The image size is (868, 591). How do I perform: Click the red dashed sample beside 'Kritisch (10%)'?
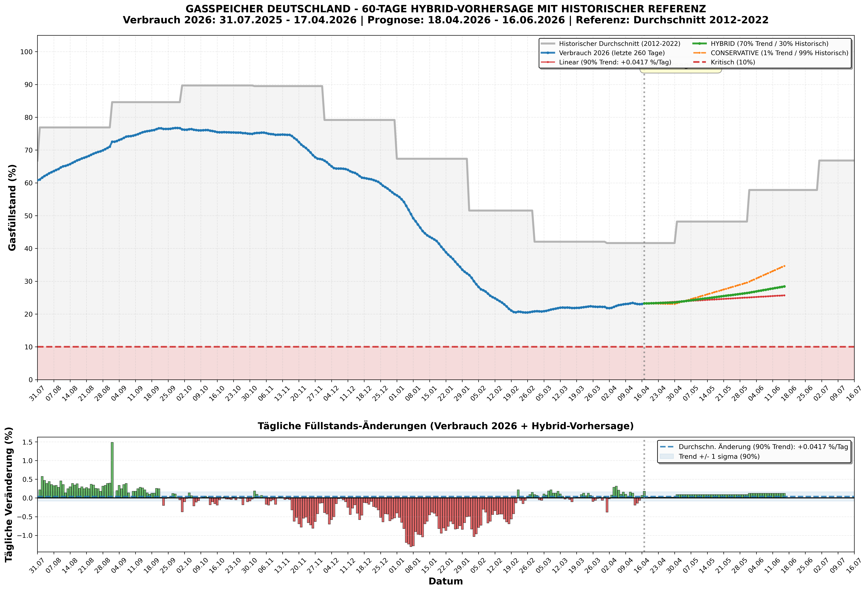(699, 62)
